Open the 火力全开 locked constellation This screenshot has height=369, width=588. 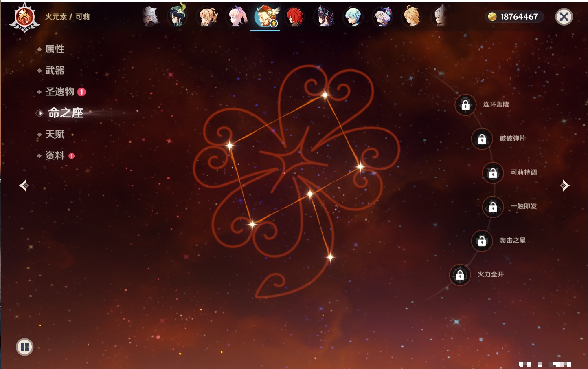pyautogui.click(x=460, y=275)
